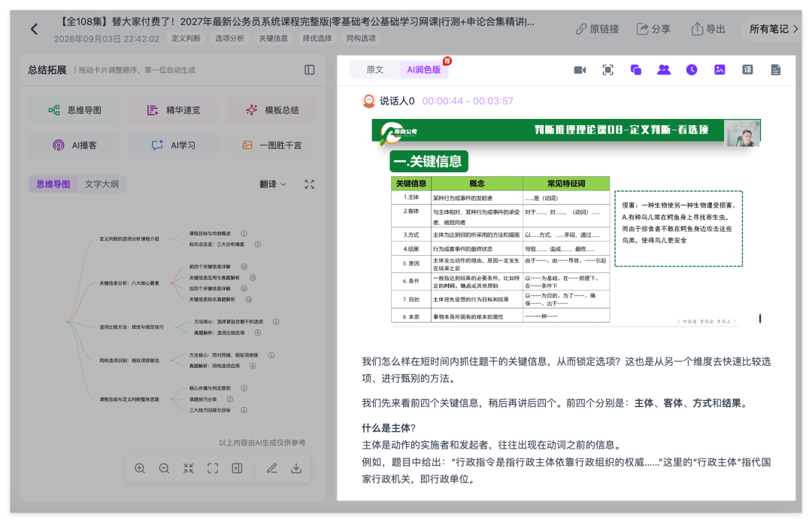Toggle the purple overlapping squares icon
Image resolution: width=812 pixels, height=523 pixels.
pyautogui.click(x=636, y=70)
